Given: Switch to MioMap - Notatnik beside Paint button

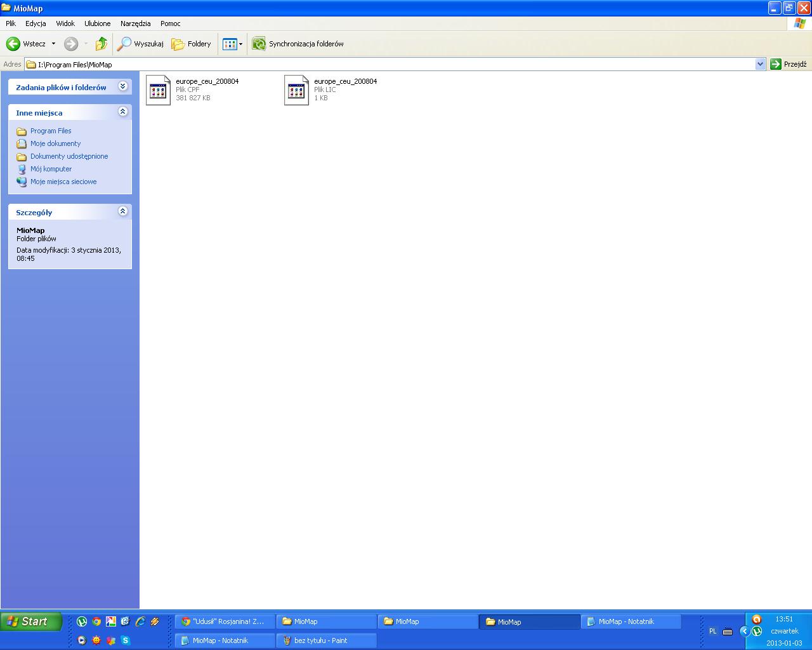Looking at the screenshot, I should point(225,640).
